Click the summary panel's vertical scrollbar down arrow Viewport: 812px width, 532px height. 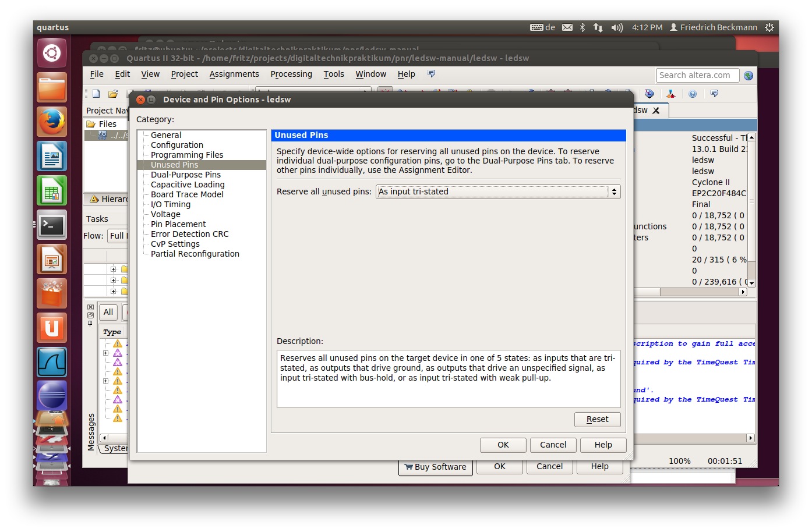pyautogui.click(x=751, y=283)
